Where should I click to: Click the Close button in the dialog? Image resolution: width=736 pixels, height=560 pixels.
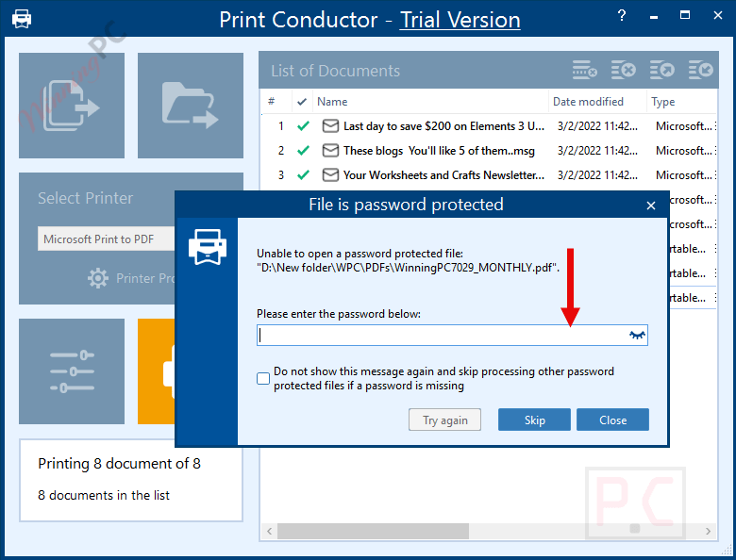[x=612, y=420]
